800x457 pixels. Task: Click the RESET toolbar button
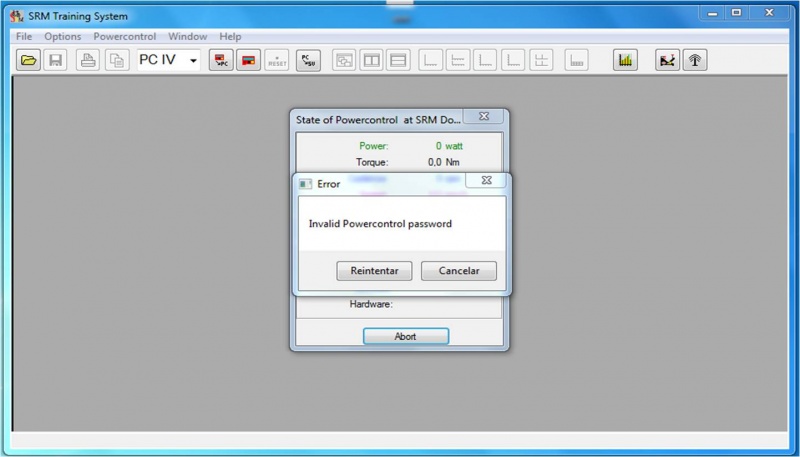tap(276, 61)
